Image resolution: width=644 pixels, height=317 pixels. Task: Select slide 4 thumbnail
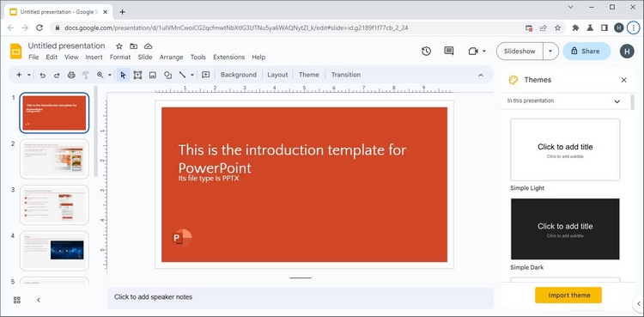pyautogui.click(x=54, y=250)
